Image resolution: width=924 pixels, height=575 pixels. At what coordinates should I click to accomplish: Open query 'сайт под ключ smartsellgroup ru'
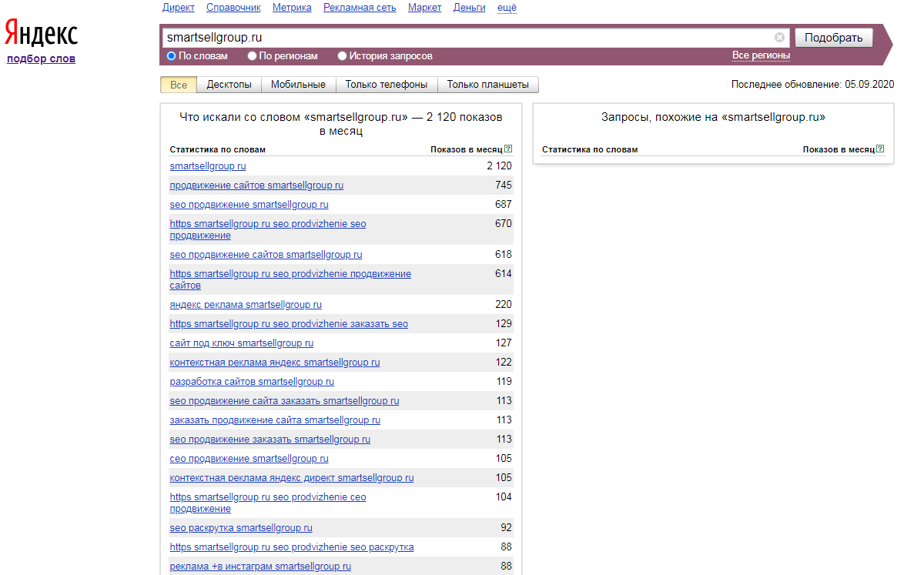(241, 343)
